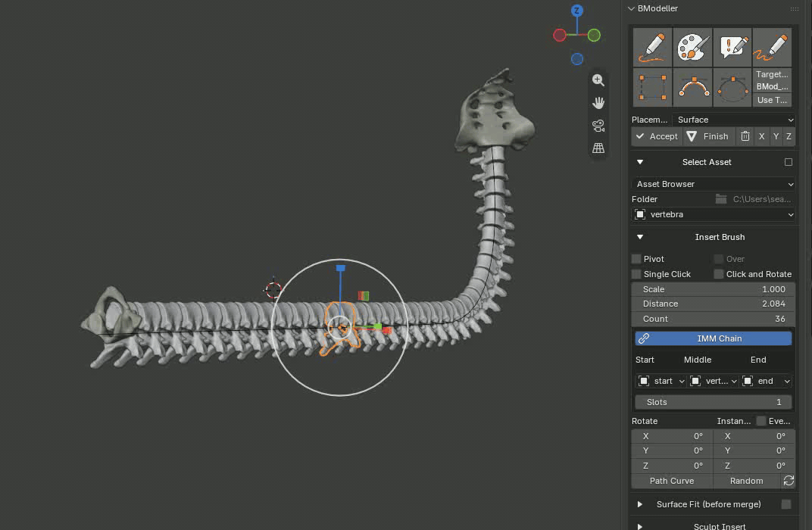Click the green Y axis gizmo circle
The image size is (812, 530).
pos(594,35)
